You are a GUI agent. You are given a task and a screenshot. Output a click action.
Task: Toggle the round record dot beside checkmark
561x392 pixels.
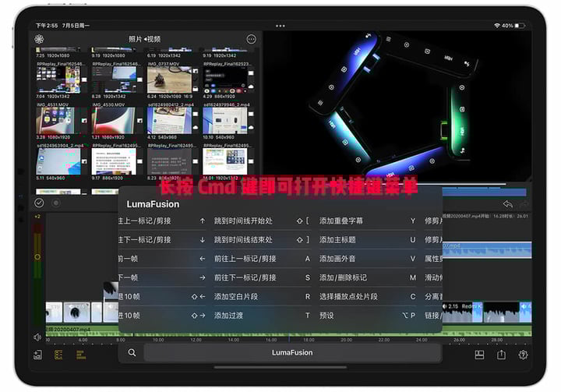pyautogui.click(x=56, y=203)
